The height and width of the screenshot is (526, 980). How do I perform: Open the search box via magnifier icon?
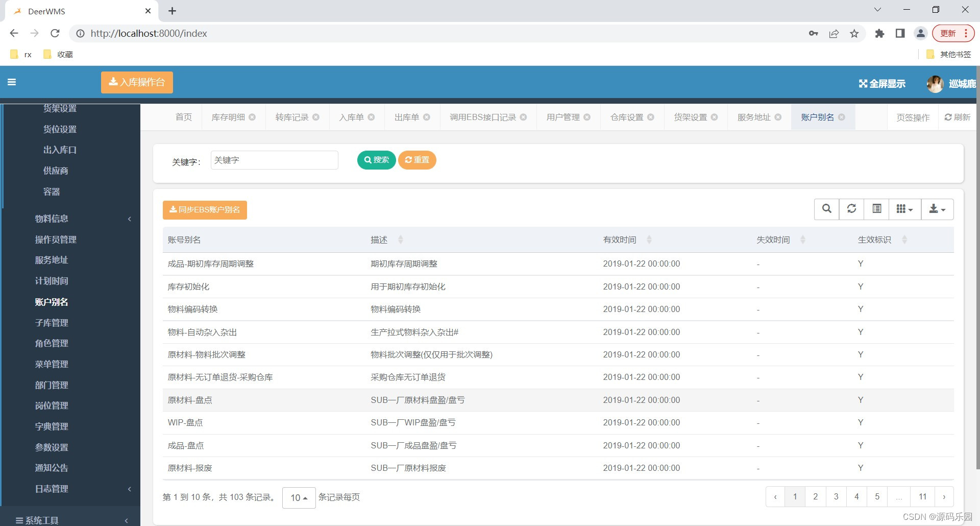(826, 209)
